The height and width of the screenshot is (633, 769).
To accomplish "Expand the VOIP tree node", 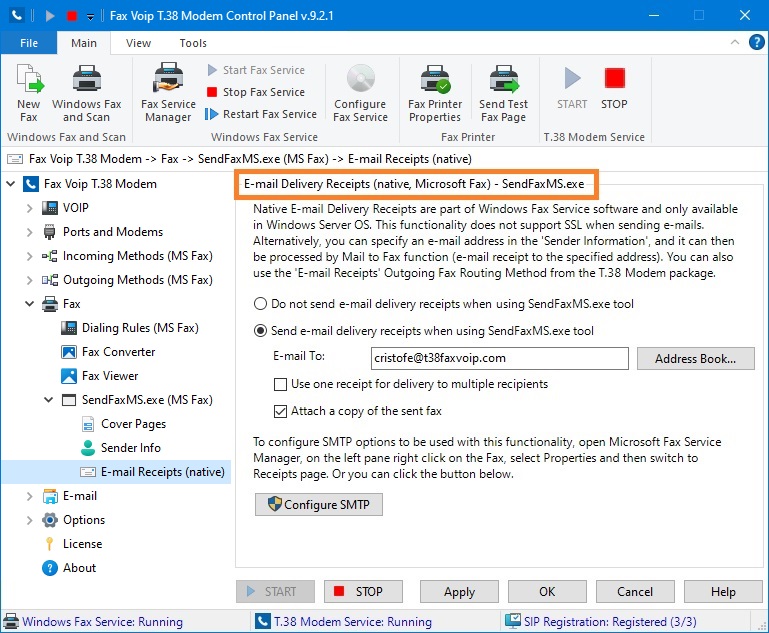I will [29, 208].
